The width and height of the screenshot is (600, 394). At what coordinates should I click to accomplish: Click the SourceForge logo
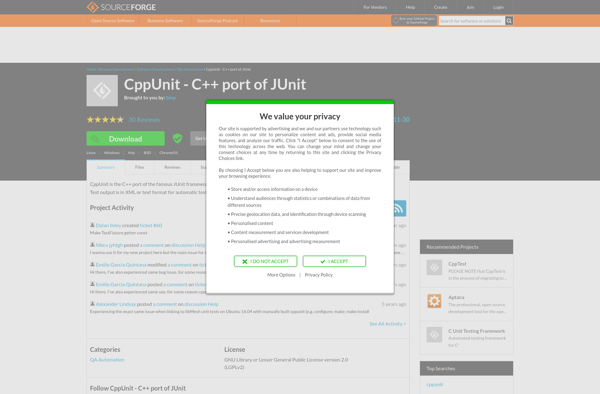click(121, 7)
